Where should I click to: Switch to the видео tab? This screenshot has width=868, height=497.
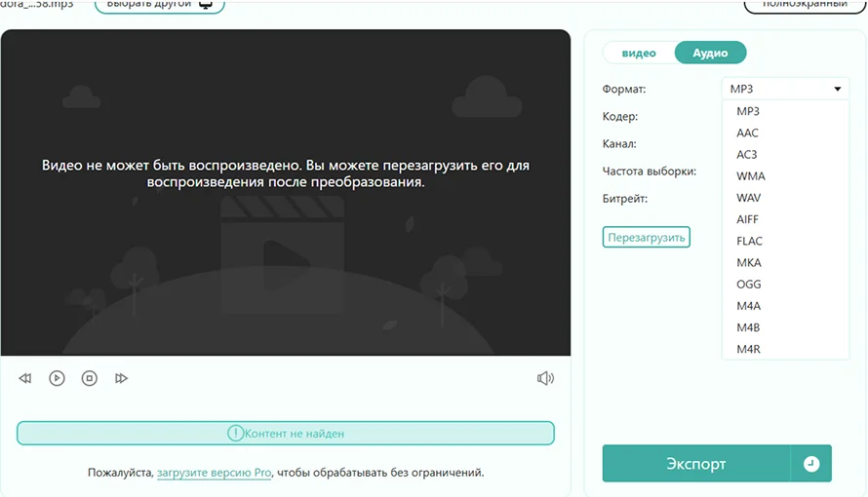[x=639, y=53]
